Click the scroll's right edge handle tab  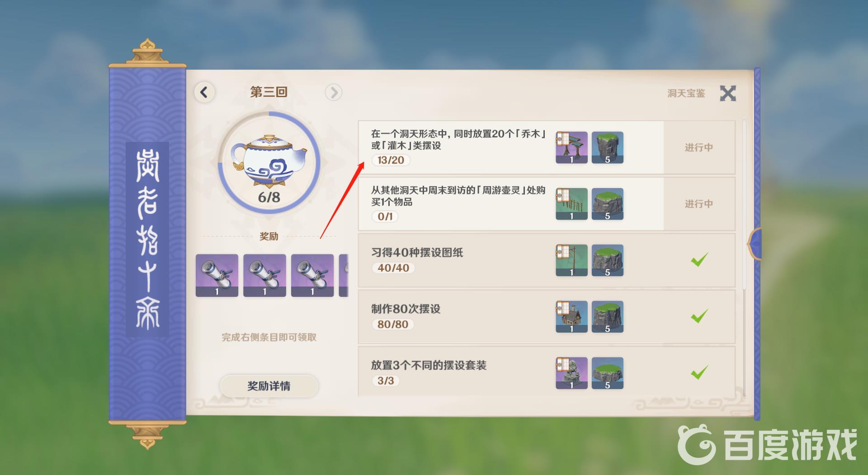point(755,244)
